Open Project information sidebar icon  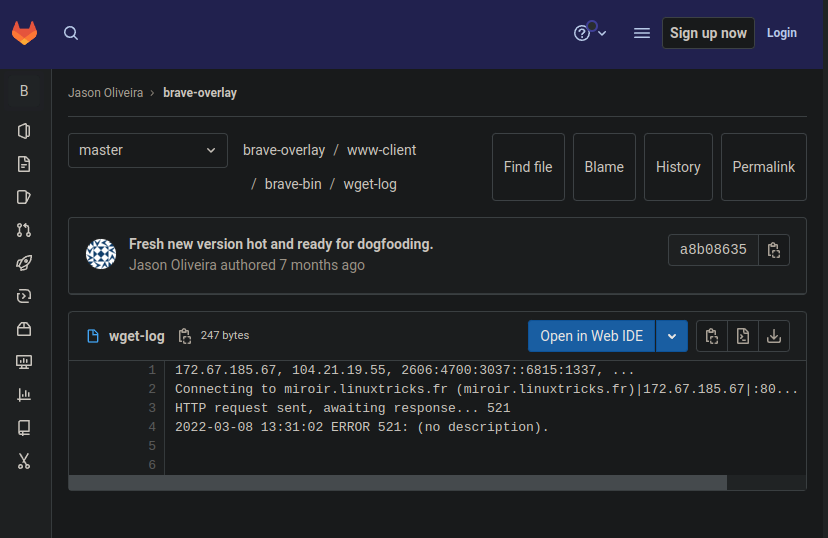(24, 131)
